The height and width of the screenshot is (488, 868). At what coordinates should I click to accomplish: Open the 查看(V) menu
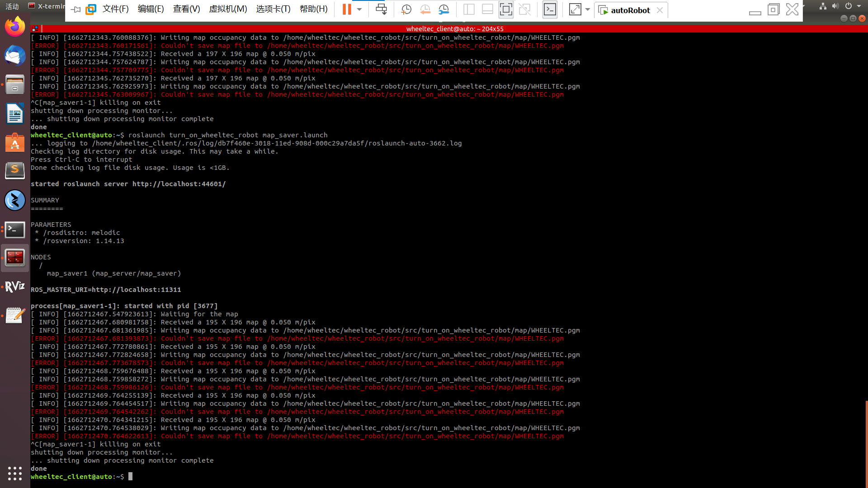[x=186, y=9]
